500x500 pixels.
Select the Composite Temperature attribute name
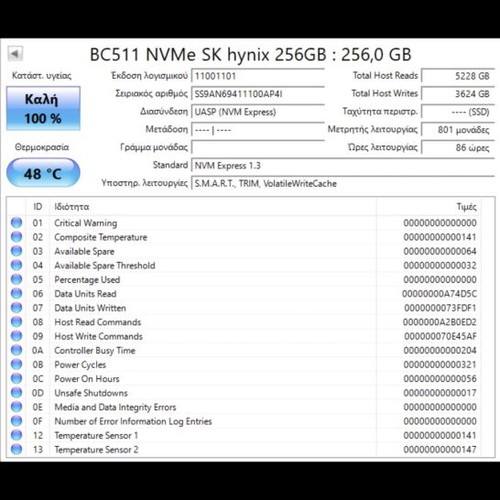[x=101, y=237]
